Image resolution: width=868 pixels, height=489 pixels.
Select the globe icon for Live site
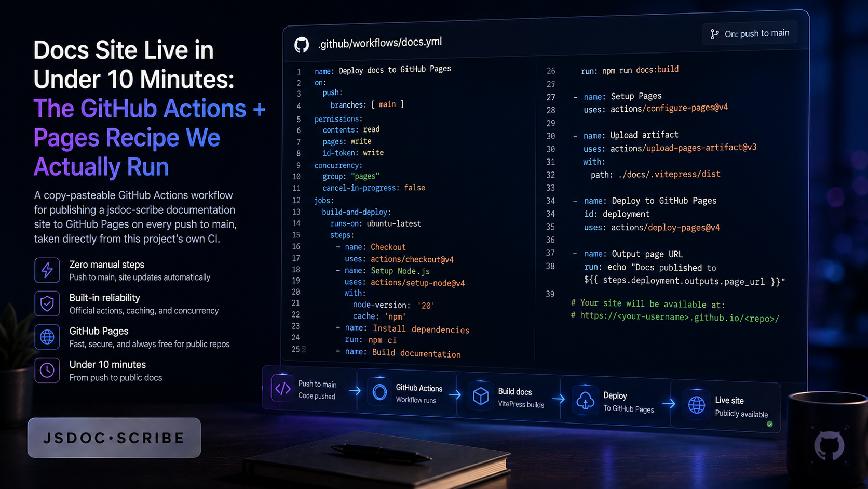coord(697,404)
